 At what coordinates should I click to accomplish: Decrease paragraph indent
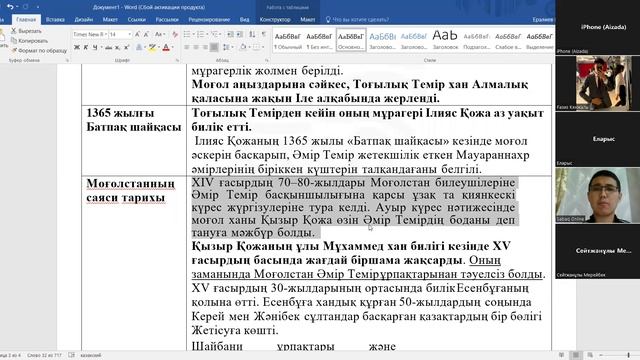[230, 34]
